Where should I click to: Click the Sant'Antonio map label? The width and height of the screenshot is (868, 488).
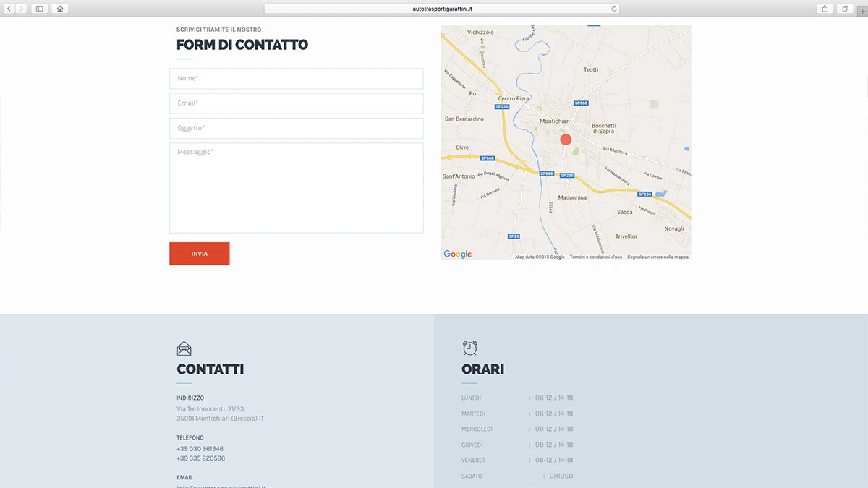[x=459, y=176]
